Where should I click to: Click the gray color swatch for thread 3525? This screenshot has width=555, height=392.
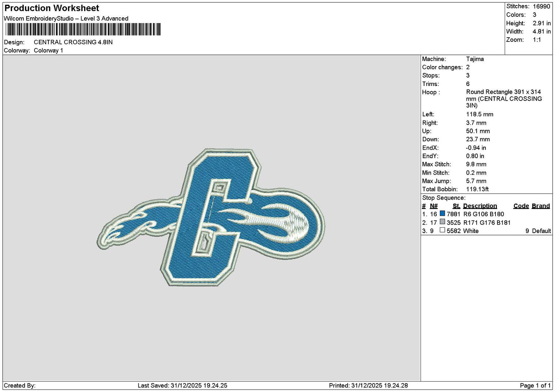point(442,222)
